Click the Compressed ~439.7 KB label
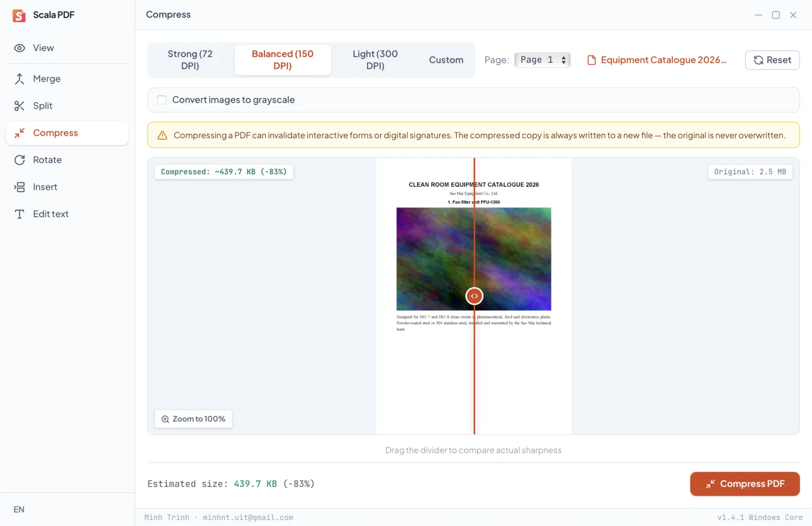812x526 pixels. [224, 172]
